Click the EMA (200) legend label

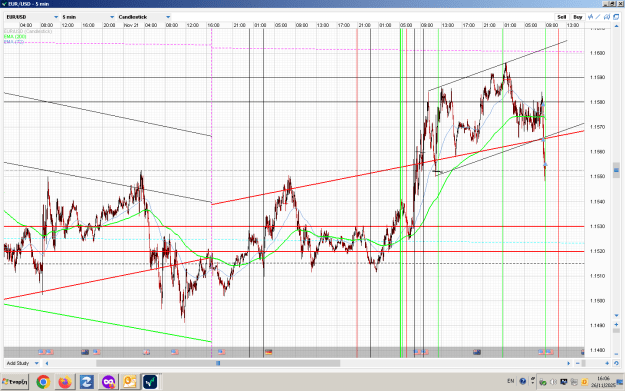15,36
